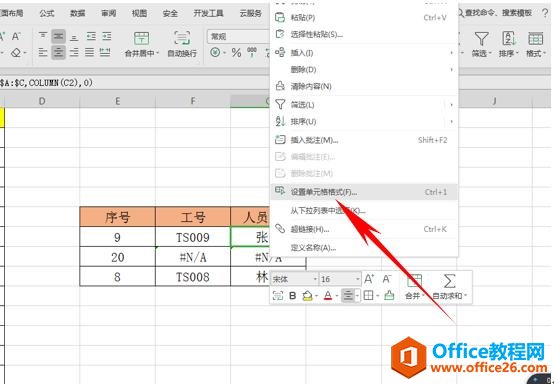
Task: Expand 插入(I) submenu
Action: point(364,53)
